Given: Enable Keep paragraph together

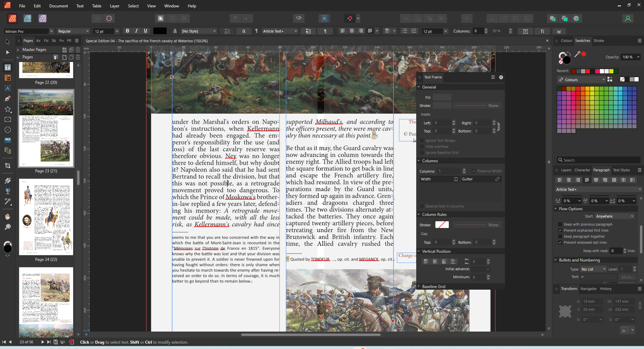Looking at the screenshot, I should (560, 236).
